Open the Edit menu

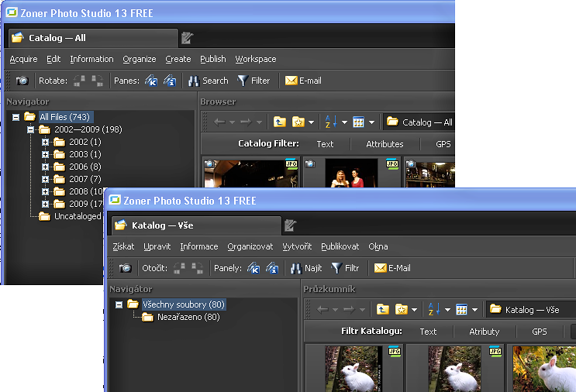point(53,59)
